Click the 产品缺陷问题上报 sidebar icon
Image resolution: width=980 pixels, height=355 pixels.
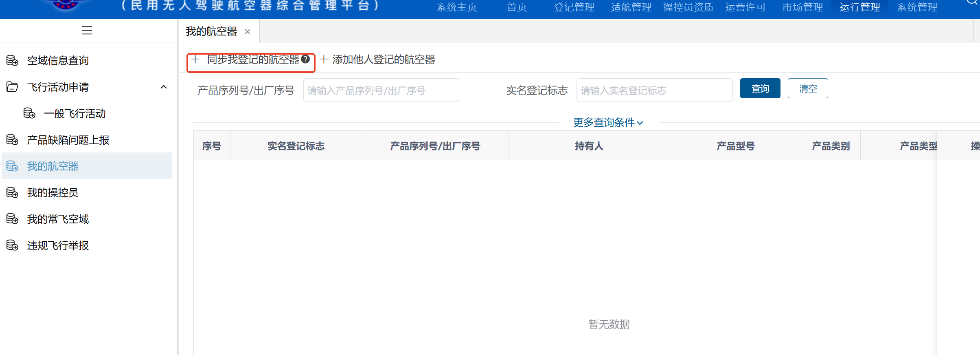12,140
